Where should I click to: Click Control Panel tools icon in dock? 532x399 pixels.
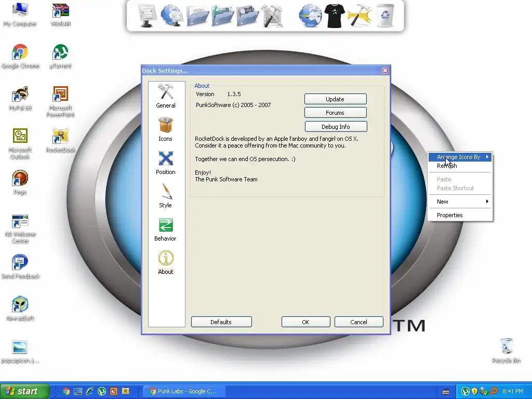272,16
